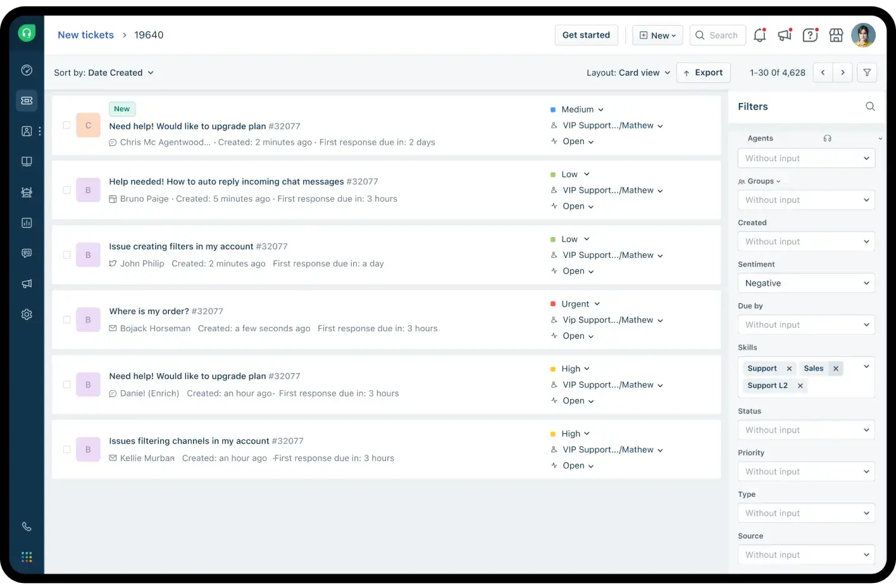896x588 pixels.
Task: Open the Created filter dropdown
Action: (806, 242)
